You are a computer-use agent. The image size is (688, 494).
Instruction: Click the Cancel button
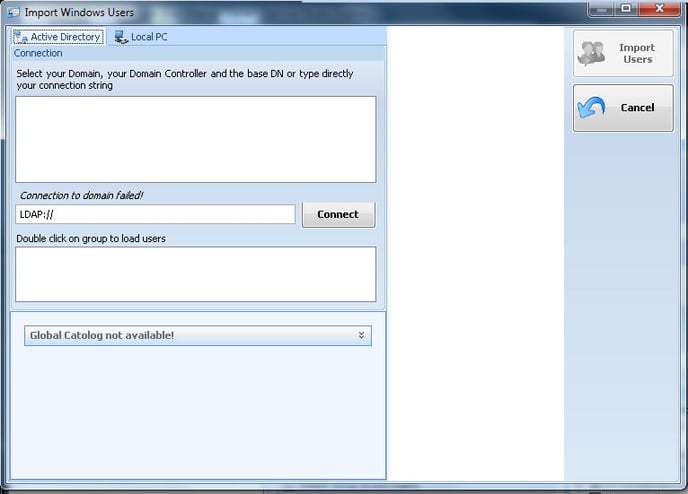point(623,108)
